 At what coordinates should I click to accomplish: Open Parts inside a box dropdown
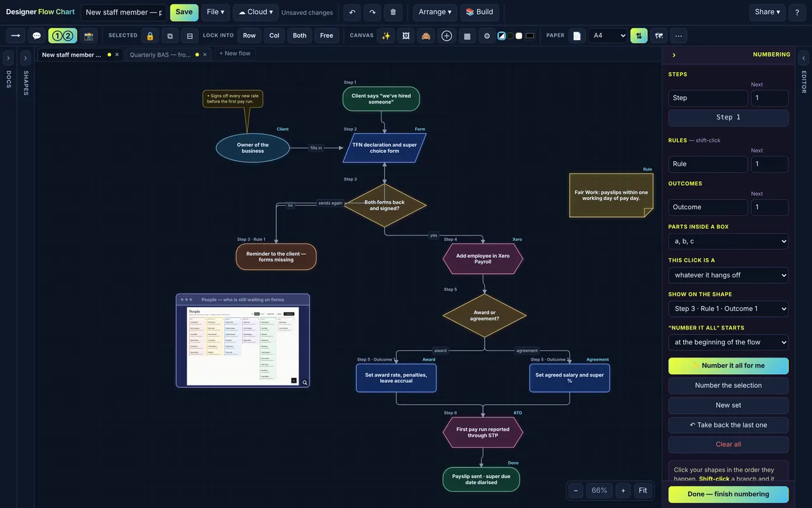(x=728, y=241)
